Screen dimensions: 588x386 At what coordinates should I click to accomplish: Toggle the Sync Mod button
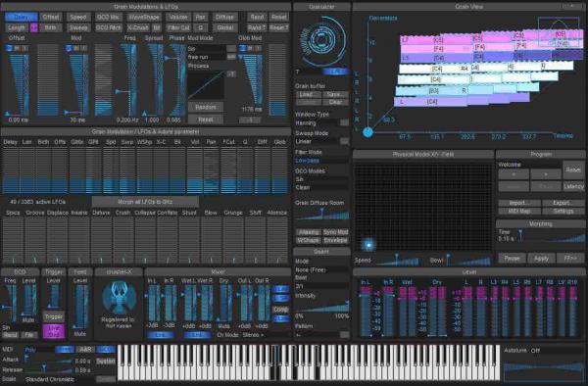point(335,232)
